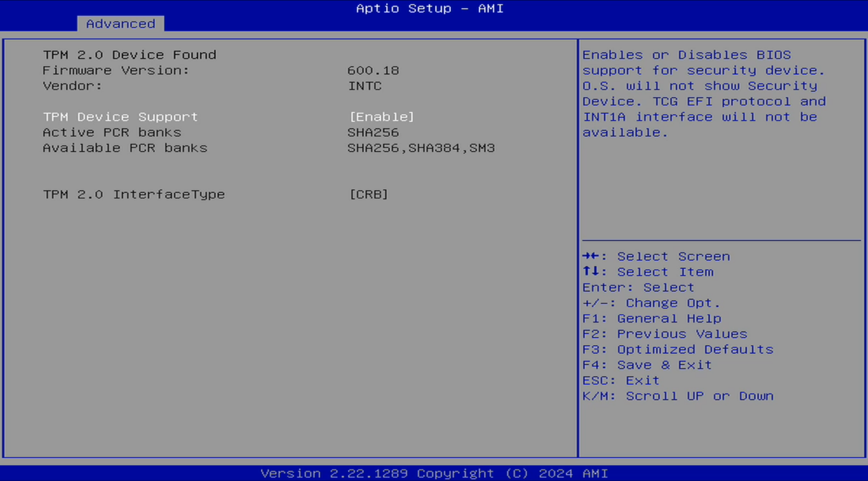Click the F1: General Help hint
This screenshot has width=868, height=481.
[652, 319]
